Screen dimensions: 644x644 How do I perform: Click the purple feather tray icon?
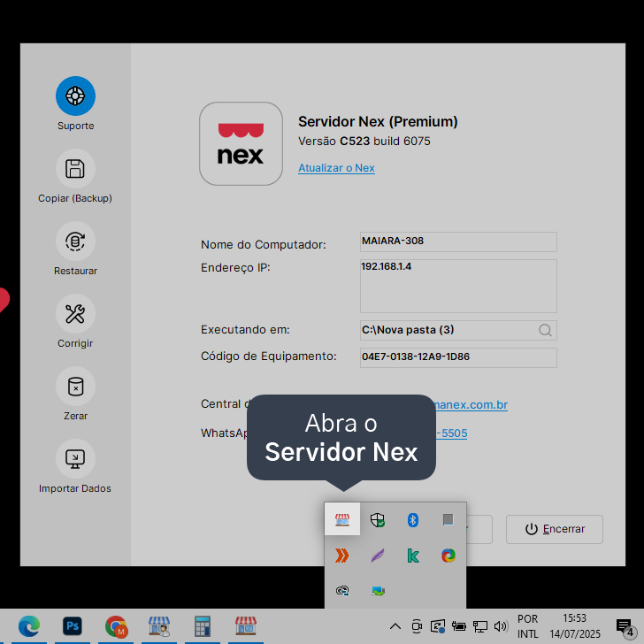[378, 556]
